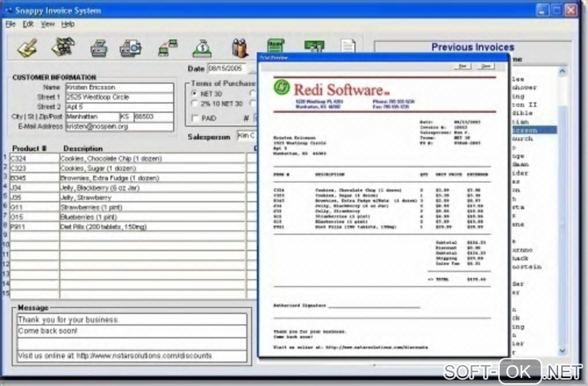Viewport: 588px width, 386px height.
Task: Select the 2% 10 NET 30 radio button
Action: click(x=194, y=103)
